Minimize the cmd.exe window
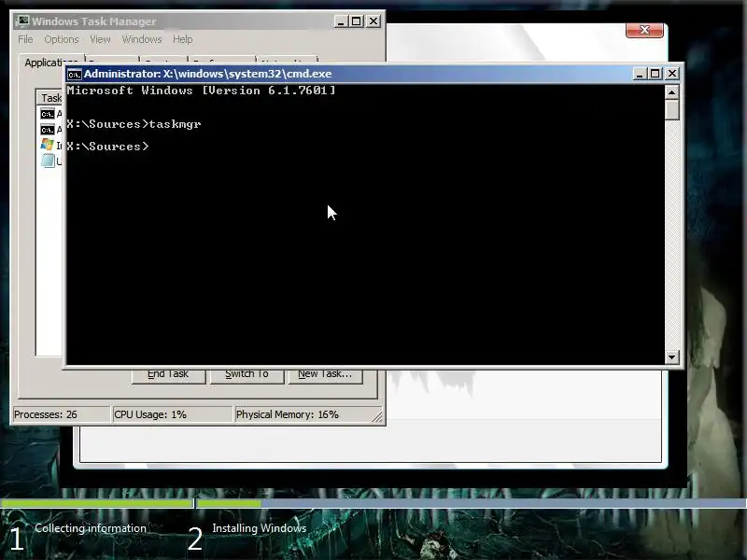This screenshot has height=560, width=747. point(640,74)
